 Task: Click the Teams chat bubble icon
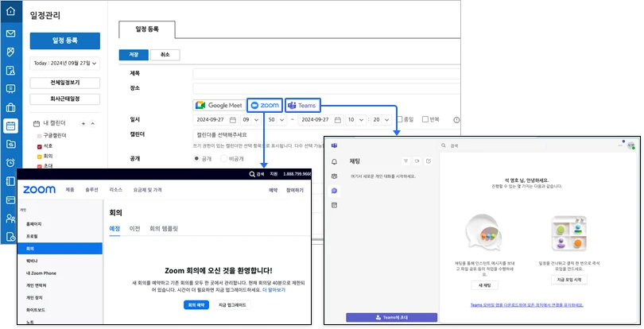point(335,190)
